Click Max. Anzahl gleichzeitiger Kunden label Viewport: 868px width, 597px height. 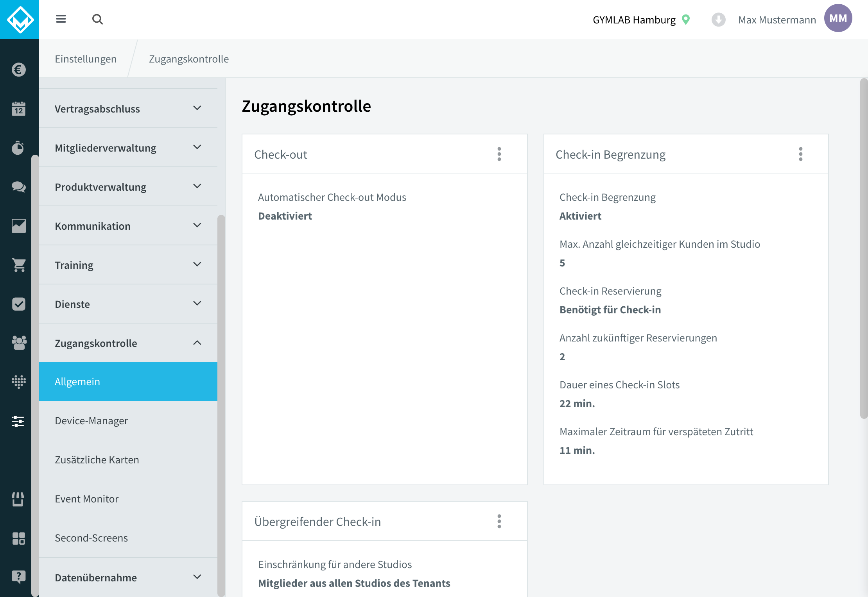[x=660, y=244]
